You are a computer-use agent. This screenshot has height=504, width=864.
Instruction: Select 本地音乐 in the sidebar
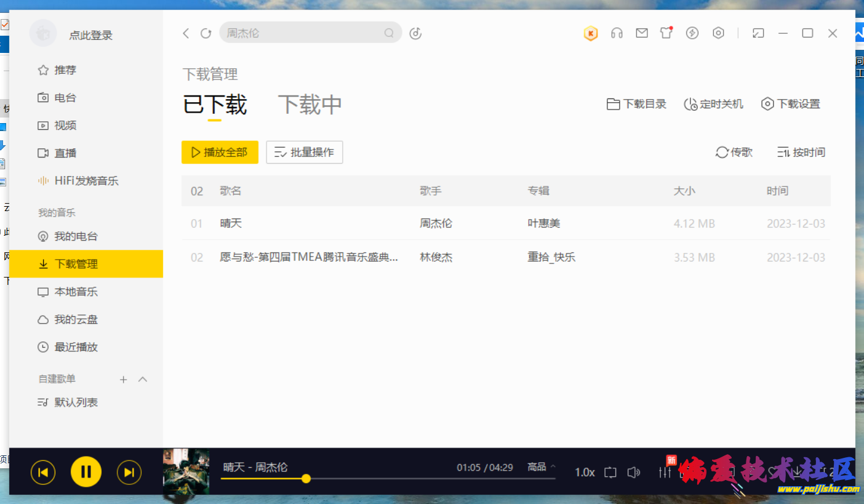[76, 292]
